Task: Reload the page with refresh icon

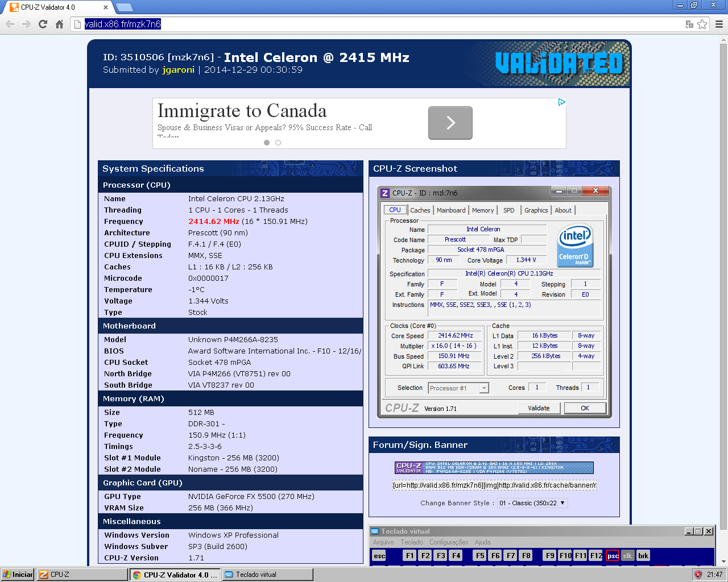Action: pos(43,24)
